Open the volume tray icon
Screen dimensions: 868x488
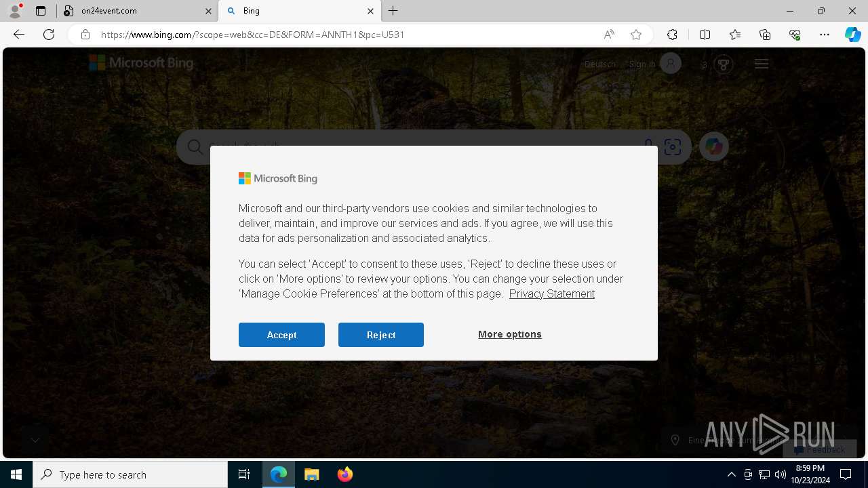pos(781,474)
